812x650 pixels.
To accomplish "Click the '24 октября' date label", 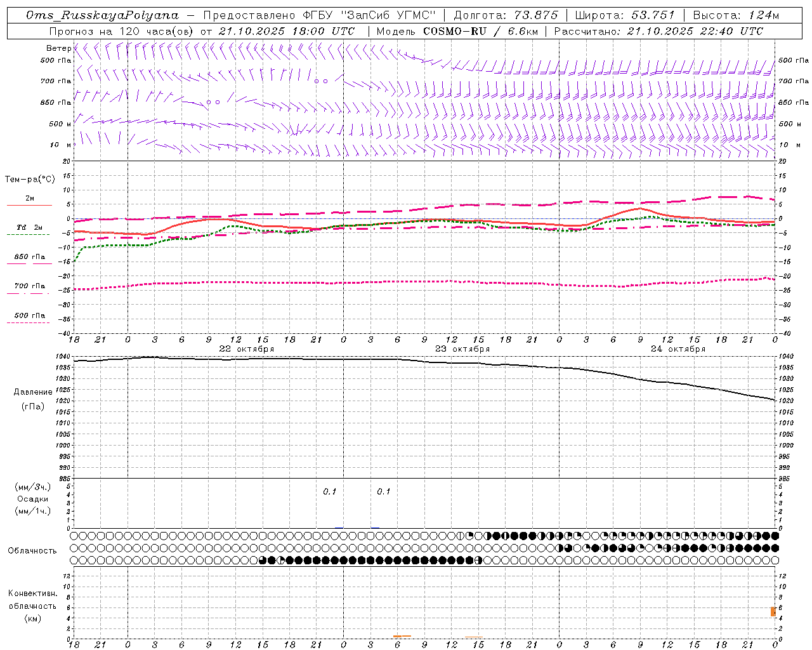I will (x=678, y=349).
